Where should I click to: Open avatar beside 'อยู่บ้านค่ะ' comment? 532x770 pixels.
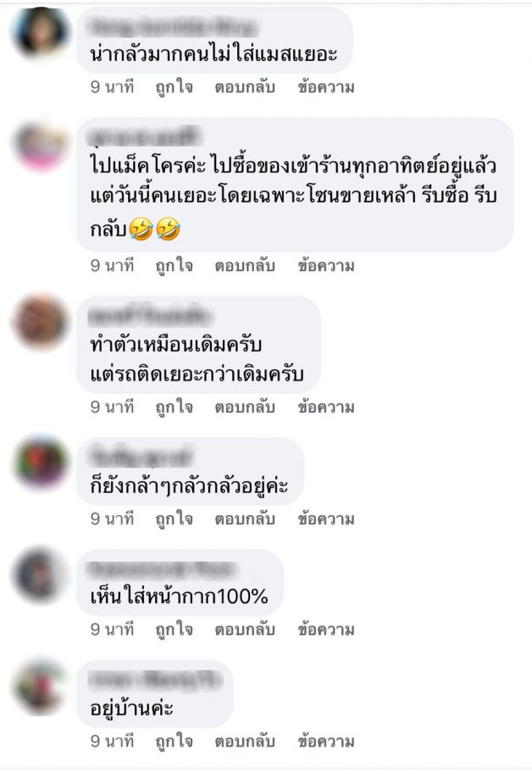[39, 686]
